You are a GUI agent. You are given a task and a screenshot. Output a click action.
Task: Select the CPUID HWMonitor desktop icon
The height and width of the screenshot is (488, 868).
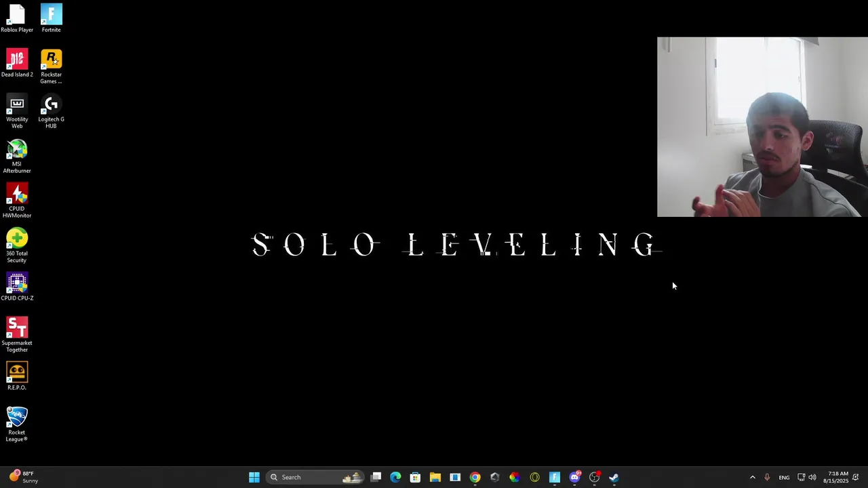pyautogui.click(x=17, y=201)
